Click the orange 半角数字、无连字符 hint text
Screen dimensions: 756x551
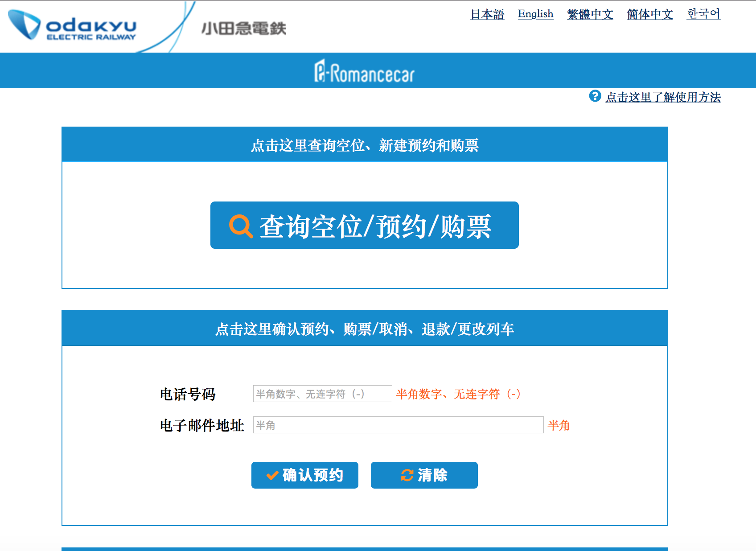pos(458,394)
